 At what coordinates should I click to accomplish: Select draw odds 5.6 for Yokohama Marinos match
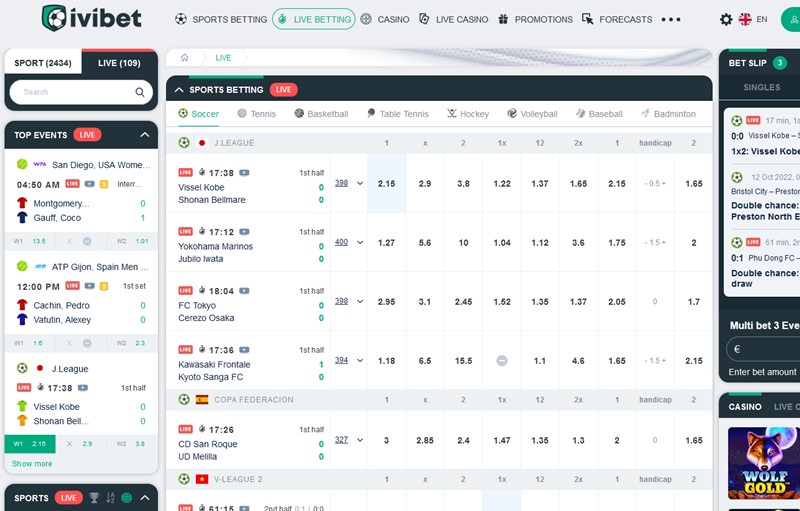click(425, 243)
